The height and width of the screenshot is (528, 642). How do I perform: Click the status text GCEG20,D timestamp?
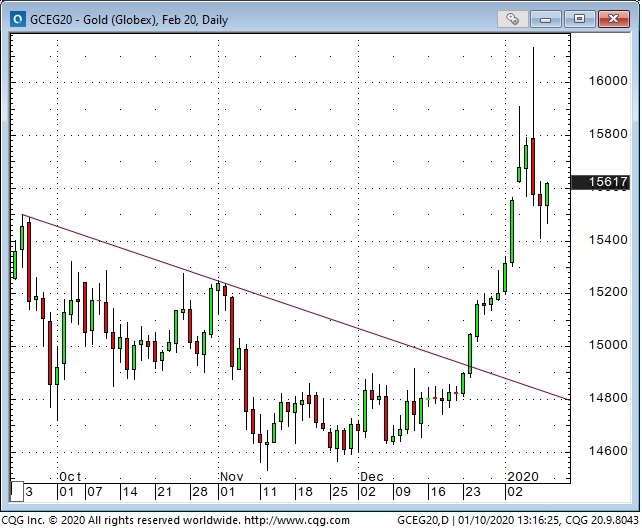518,520
